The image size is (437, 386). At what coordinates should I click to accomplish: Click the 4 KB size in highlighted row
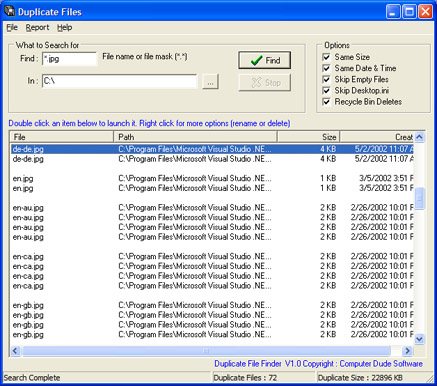[328, 149]
